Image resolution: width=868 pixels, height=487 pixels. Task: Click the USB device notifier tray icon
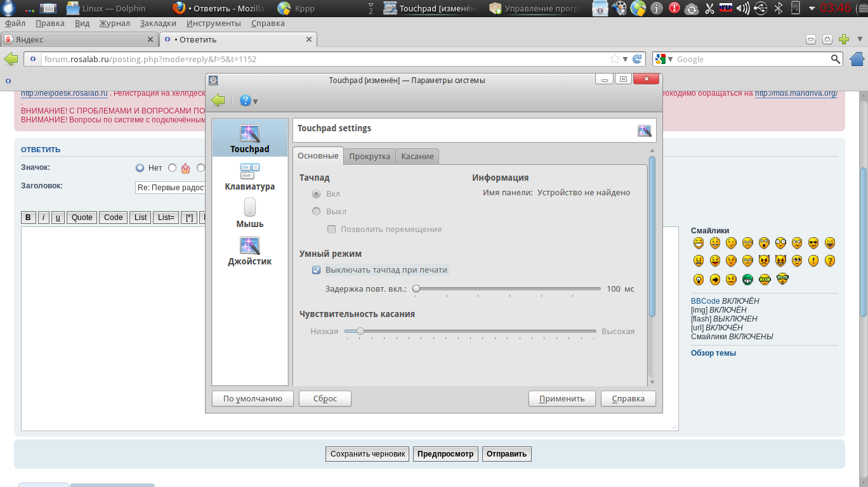tap(761, 8)
